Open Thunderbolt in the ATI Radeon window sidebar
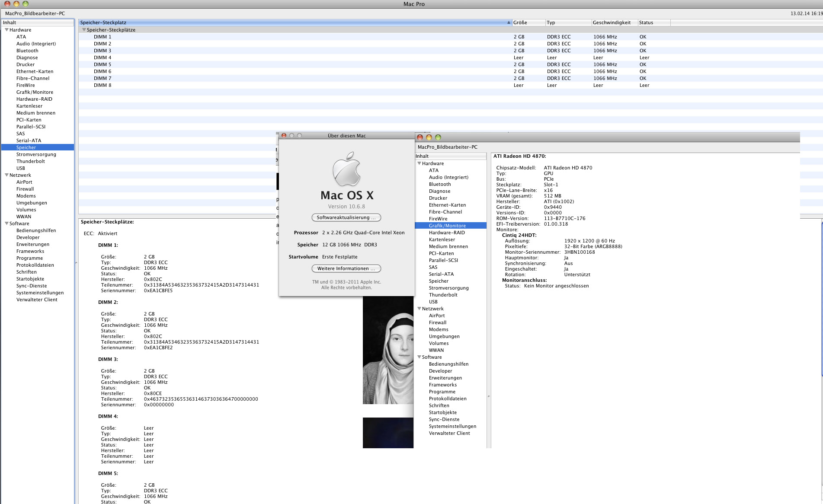Viewport: 823px width, 504px height. click(x=443, y=295)
